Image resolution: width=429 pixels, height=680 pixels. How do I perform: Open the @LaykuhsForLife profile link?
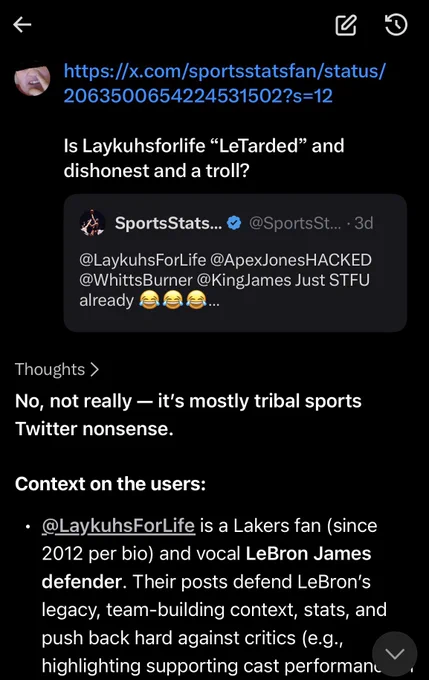click(x=118, y=526)
